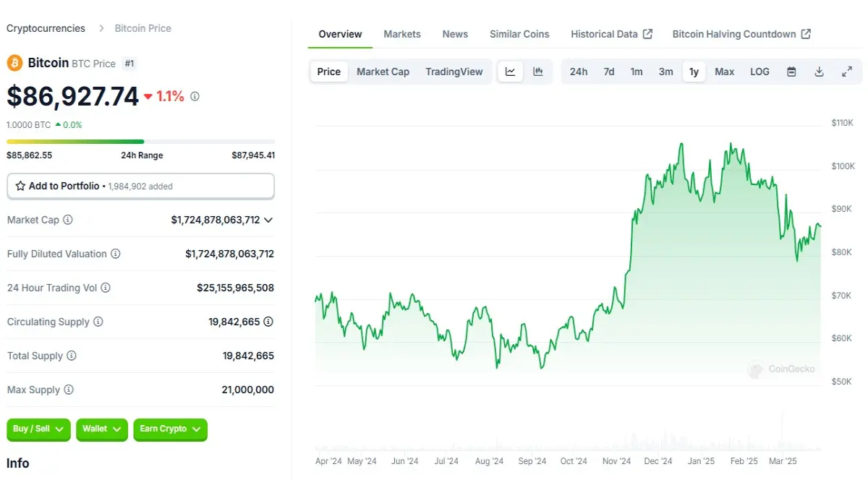Click the $25,155,965,508 trading volume value
868x480 pixels.
pos(235,288)
